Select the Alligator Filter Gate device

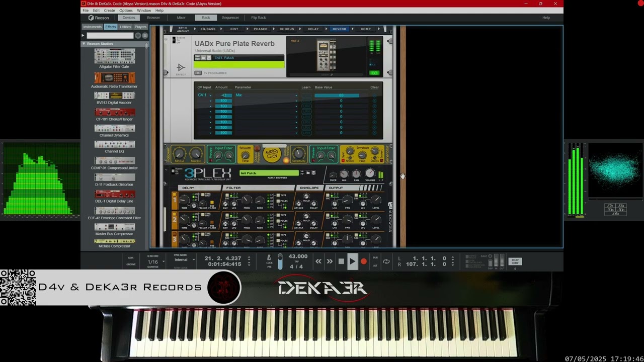click(x=114, y=59)
